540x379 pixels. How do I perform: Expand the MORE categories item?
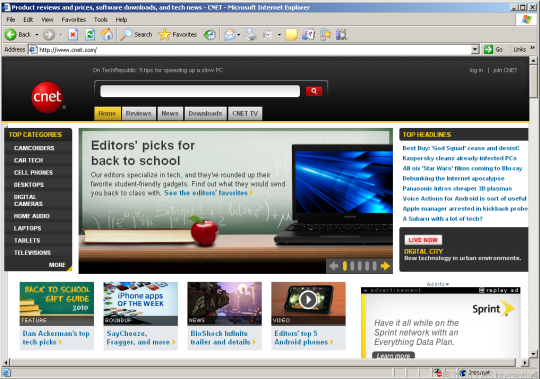pos(57,265)
